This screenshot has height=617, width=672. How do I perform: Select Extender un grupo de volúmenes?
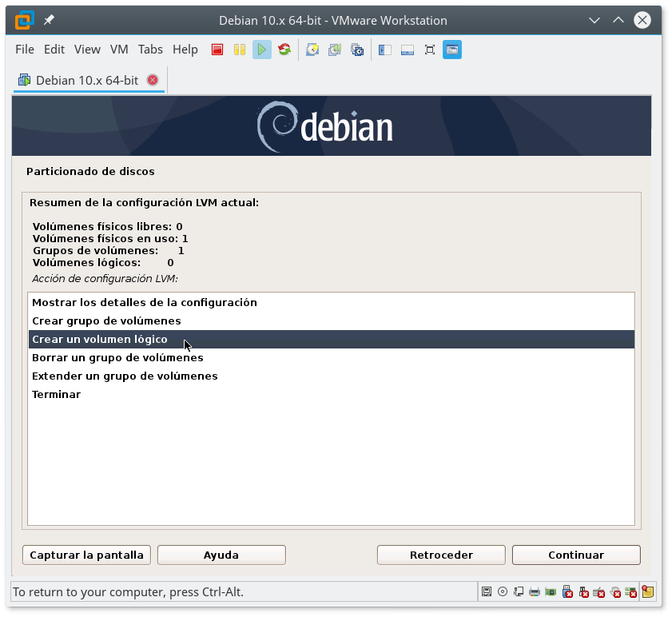coord(332,376)
